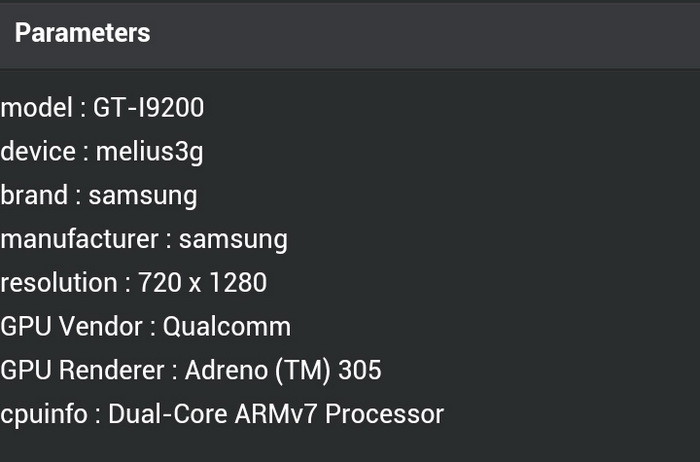Screen dimensions: 700x462
Task: Click the Processor word in cpuinfo
Action: [x=385, y=414]
